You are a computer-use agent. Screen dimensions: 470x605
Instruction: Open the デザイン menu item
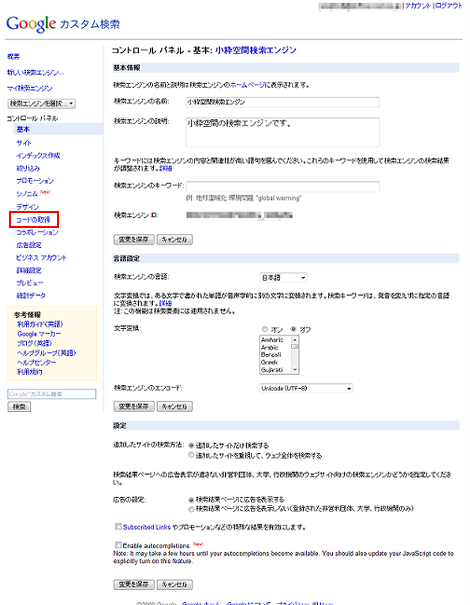[x=27, y=207]
